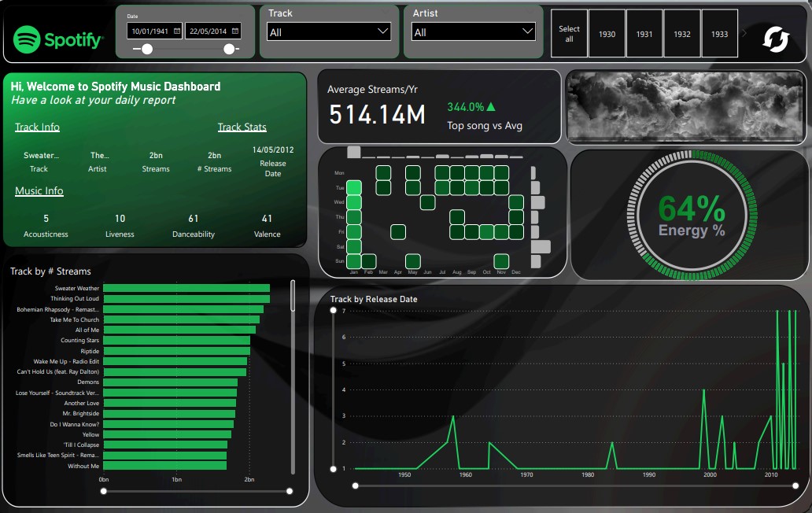Open the calendar picker for start date
Screen dimensions: 812x513
point(177,31)
